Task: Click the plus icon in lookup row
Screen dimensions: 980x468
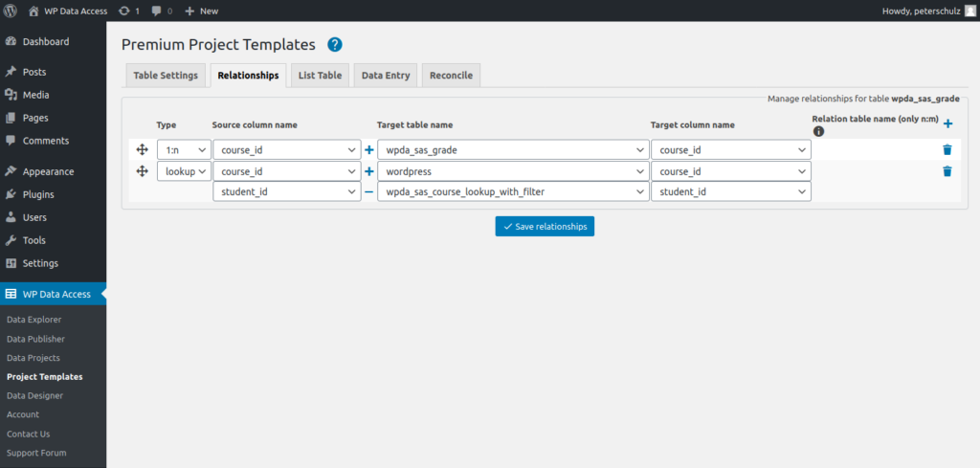Action: click(368, 171)
